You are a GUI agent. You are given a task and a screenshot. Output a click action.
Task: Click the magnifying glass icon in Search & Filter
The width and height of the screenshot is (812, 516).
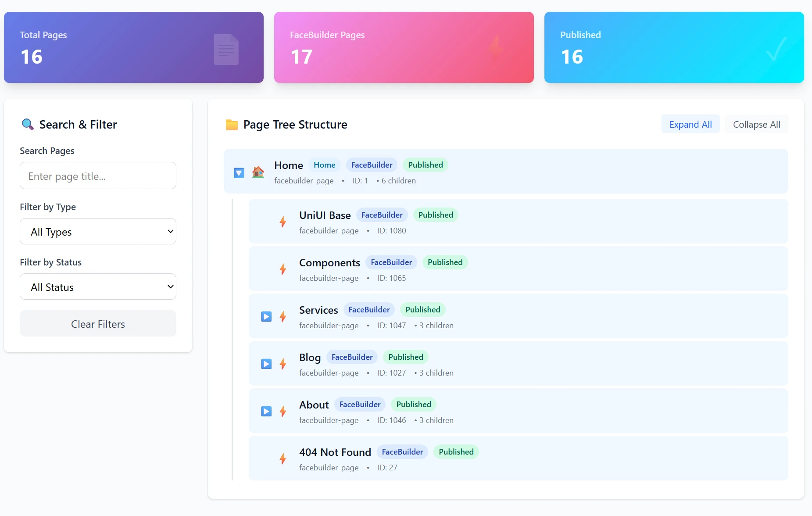[x=28, y=125]
